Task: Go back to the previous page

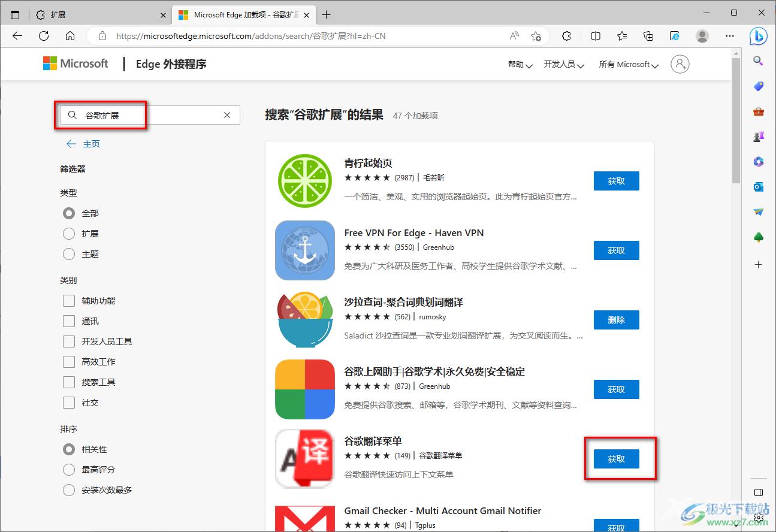Action: pos(17,36)
